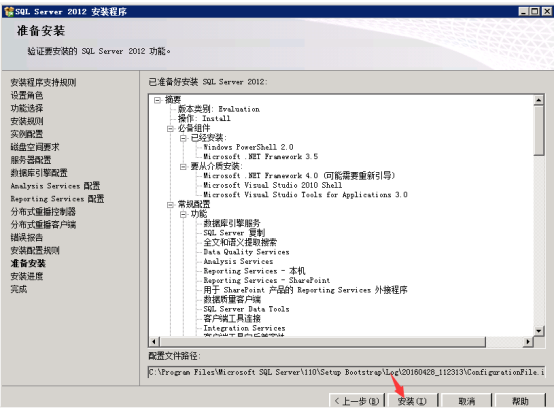This screenshot has height=408, width=554.
Task: Select the 分布式重播客户端 step
Action: 43,225
